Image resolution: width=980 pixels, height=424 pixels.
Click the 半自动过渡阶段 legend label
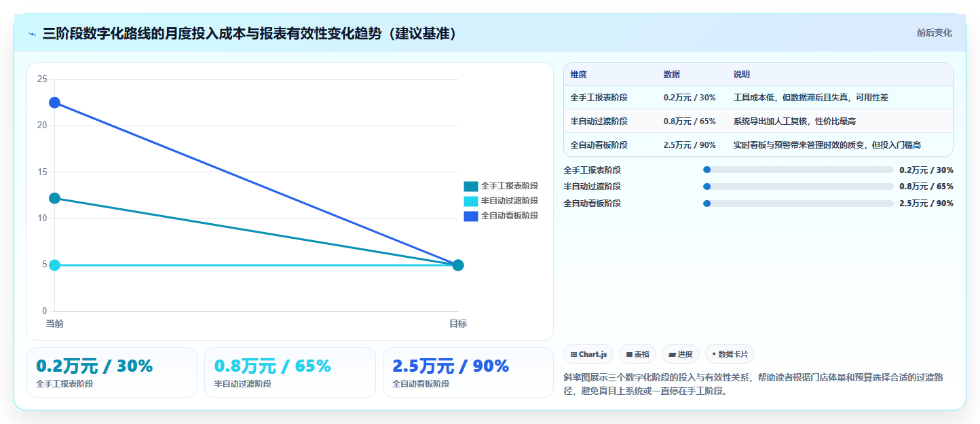[510, 201]
